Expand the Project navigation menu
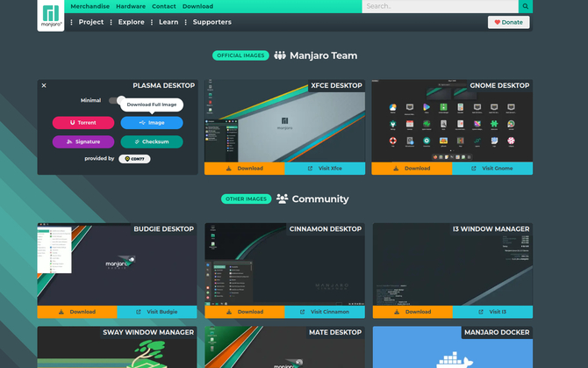The image size is (588, 368). click(x=91, y=22)
